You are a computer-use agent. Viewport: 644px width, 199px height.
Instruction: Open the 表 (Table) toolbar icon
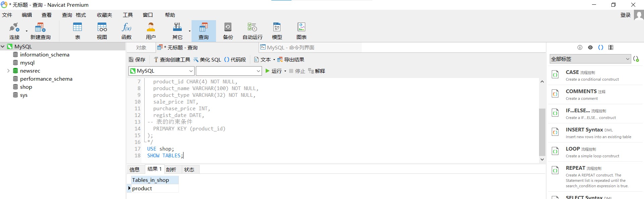coord(77,31)
